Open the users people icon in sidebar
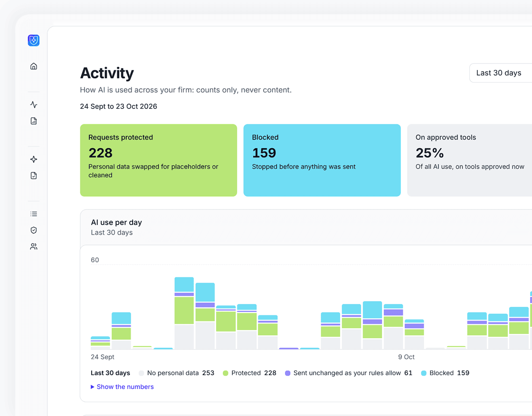Screen dimensions: 532x416 [34, 246]
